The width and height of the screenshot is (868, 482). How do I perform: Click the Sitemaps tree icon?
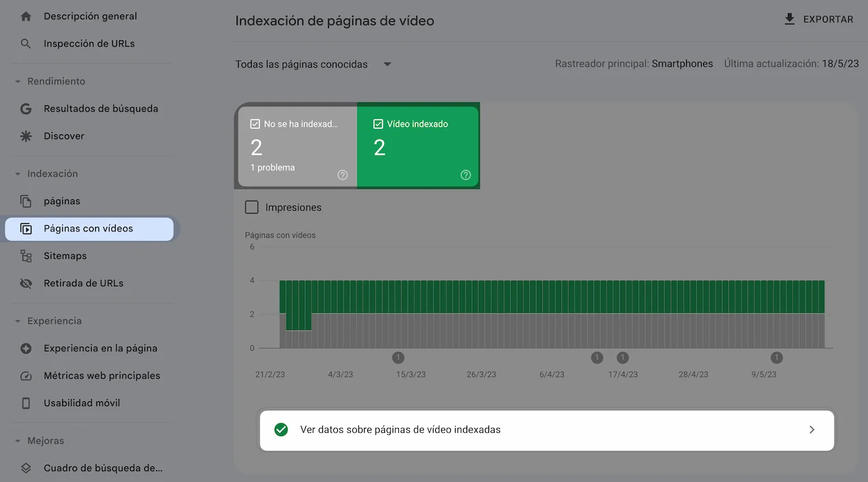pos(26,256)
